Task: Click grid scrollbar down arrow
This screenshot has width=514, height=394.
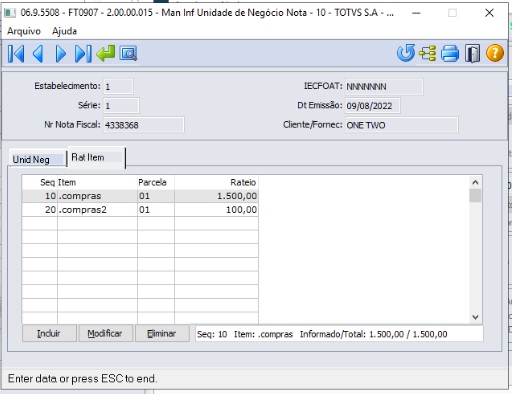Action: click(x=475, y=317)
